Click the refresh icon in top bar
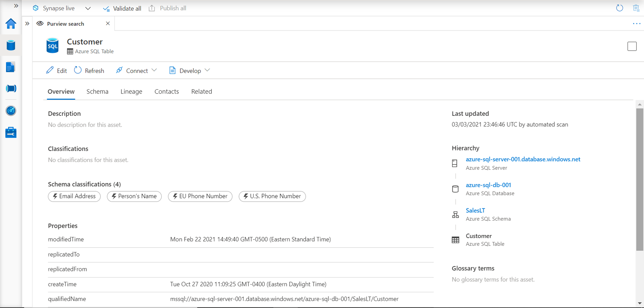 click(x=620, y=8)
